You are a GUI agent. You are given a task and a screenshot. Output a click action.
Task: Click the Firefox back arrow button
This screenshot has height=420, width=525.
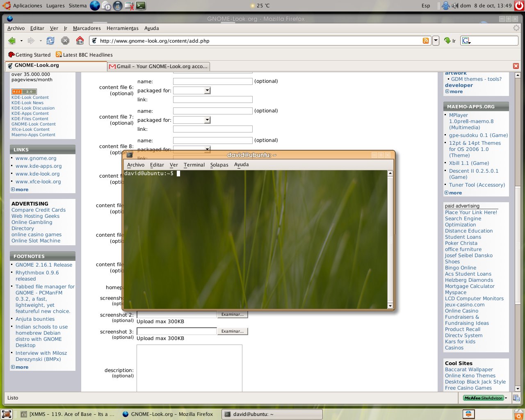(x=12, y=41)
